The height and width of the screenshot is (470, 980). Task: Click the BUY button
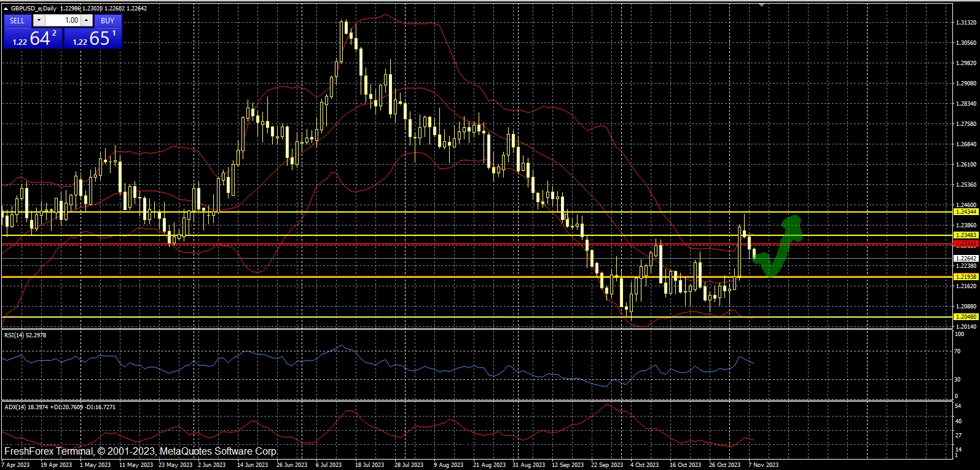point(108,20)
